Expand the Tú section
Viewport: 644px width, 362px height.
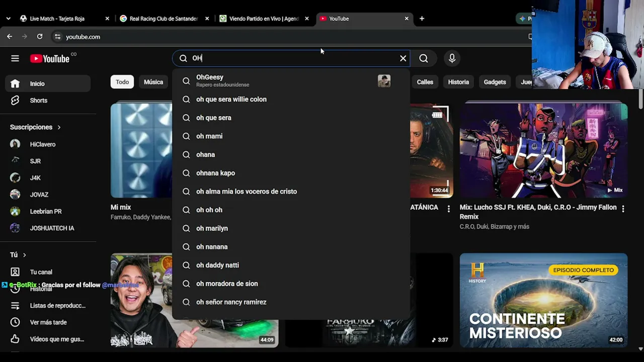point(18,255)
